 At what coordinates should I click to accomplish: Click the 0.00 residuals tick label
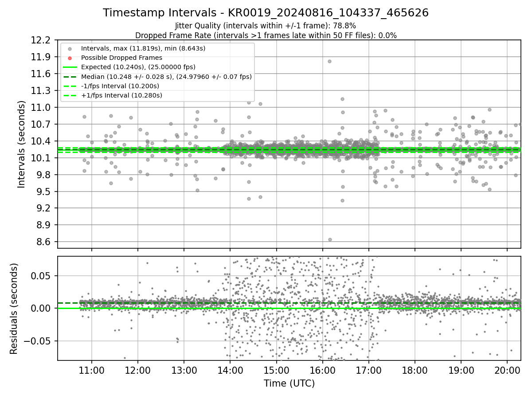pyautogui.click(x=41, y=308)
